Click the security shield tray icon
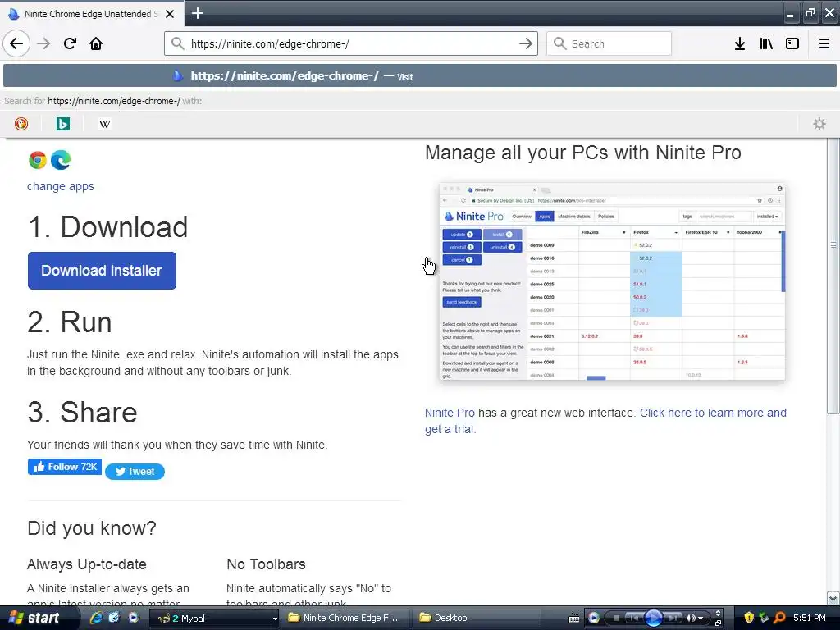This screenshot has width=840, height=630. click(749, 618)
